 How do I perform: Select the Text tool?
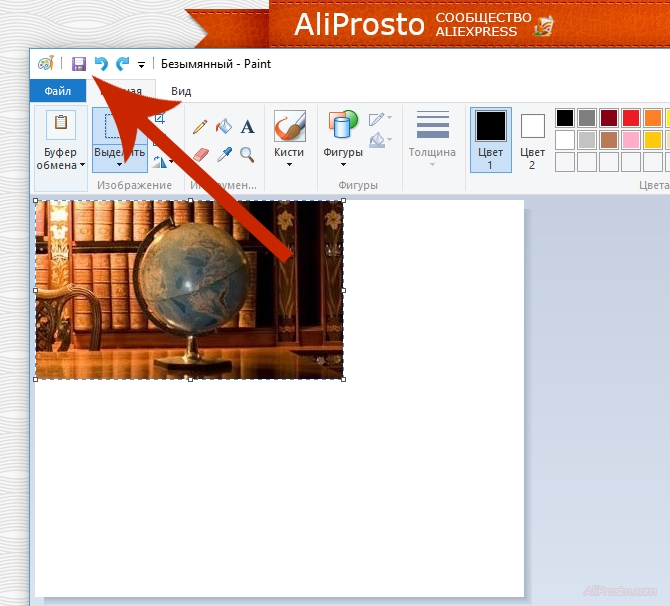point(247,127)
